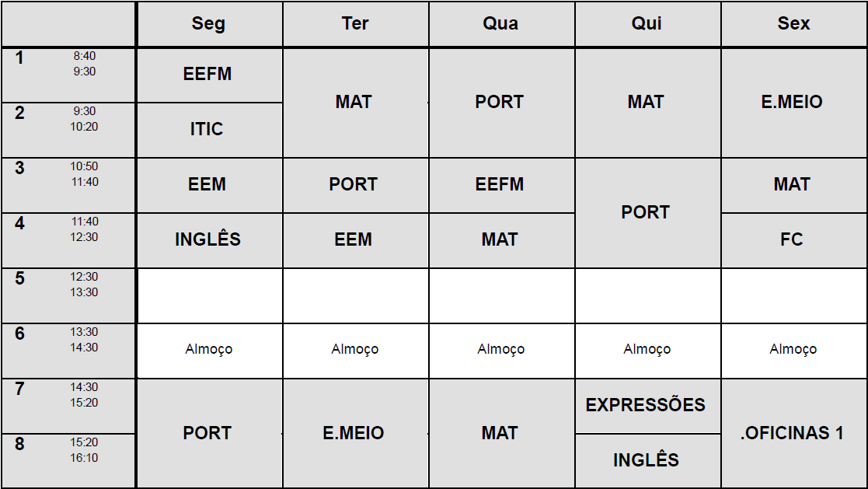Image resolution: width=868 pixels, height=489 pixels.
Task: Select the FC cell on Friday
Action: pos(792,239)
